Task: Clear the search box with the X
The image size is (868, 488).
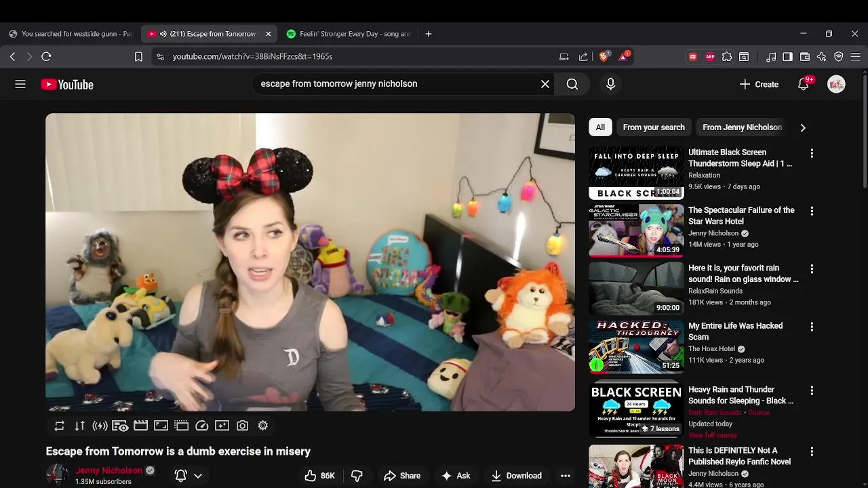Action: tap(545, 84)
